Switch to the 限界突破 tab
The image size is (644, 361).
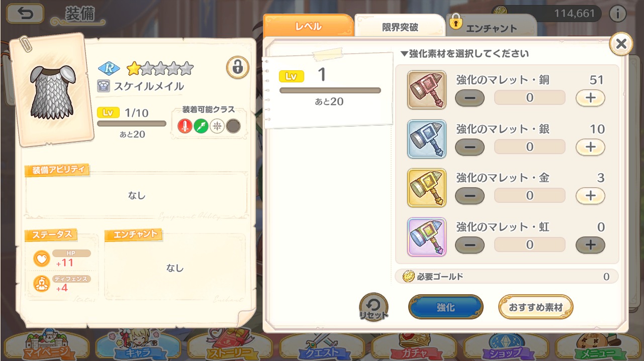[x=400, y=27]
